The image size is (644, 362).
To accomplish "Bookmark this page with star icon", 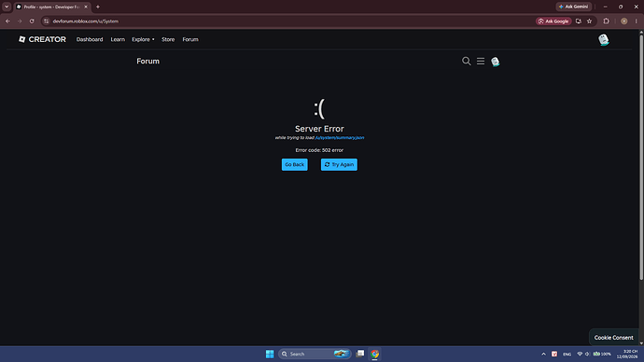I will [589, 21].
